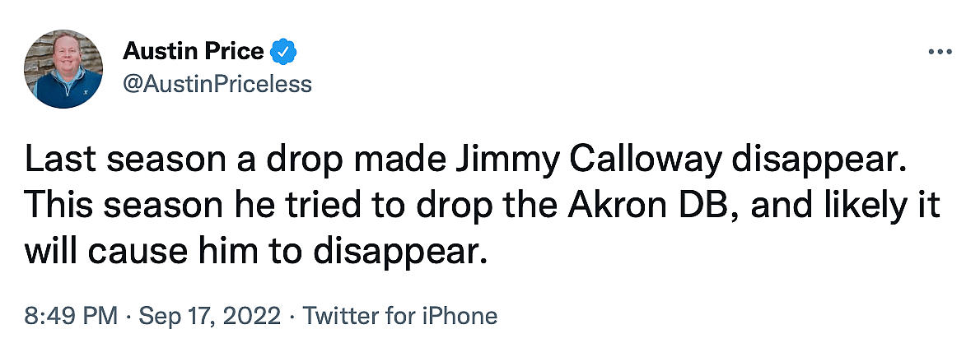
Task: Open the Twitter for iPhone source link
Action: [400, 316]
